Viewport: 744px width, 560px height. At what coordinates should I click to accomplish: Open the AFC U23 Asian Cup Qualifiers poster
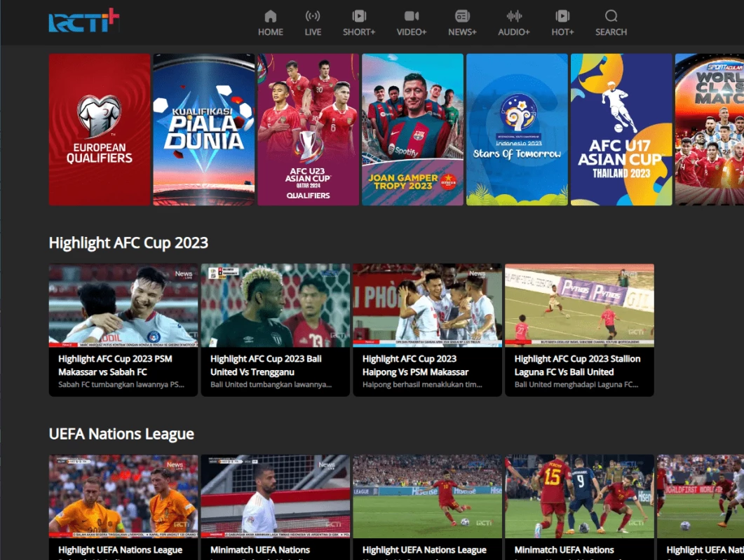point(309,130)
